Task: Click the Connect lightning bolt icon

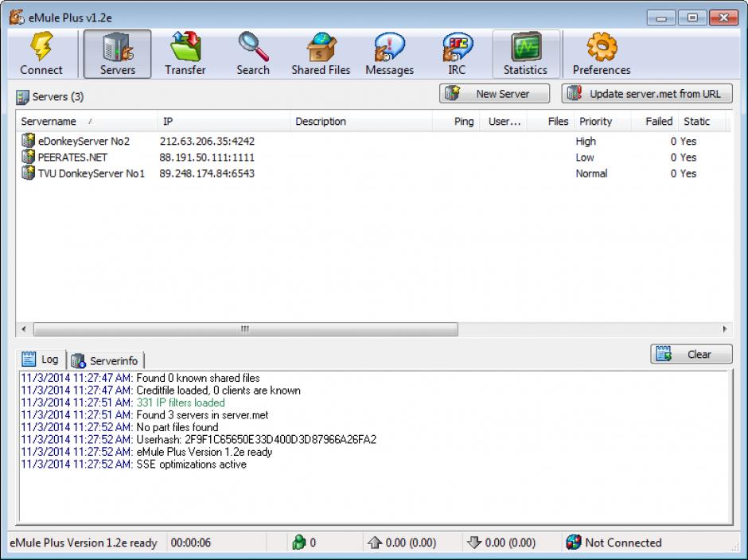Action: [x=41, y=46]
